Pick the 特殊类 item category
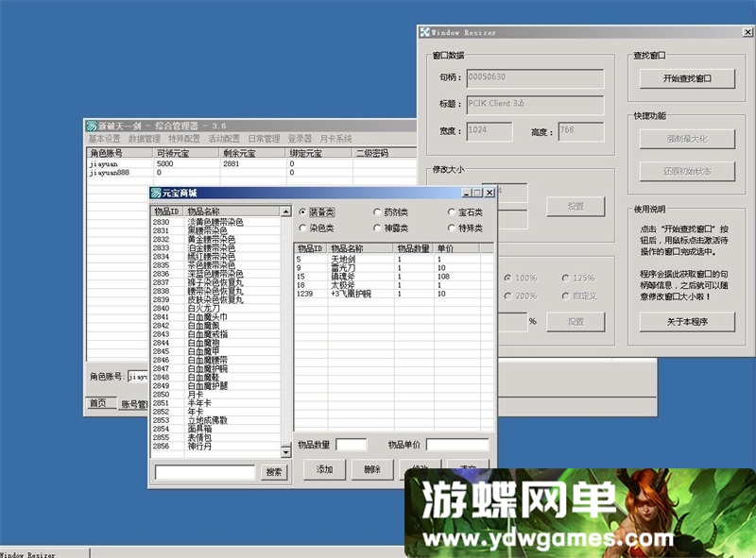 tap(451, 228)
